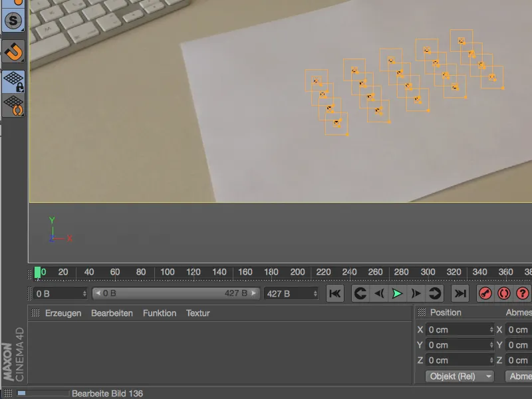Jump to end of animation
532x399 pixels.
click(460, 293)
